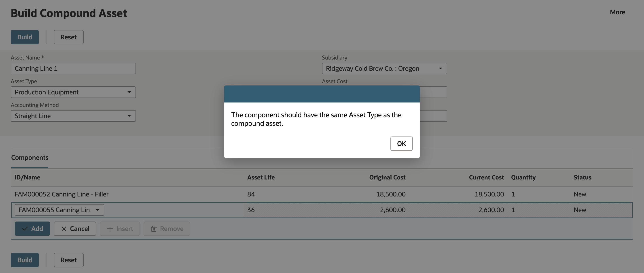644x273 pixels.
Task: Click the bottom Reset button
Action: coord(68,260)
